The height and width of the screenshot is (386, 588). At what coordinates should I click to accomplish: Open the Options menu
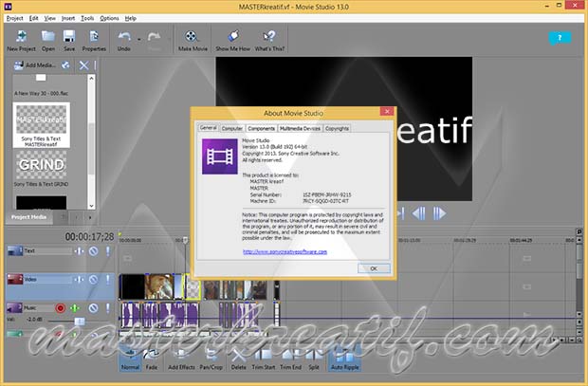click(109, 18)
